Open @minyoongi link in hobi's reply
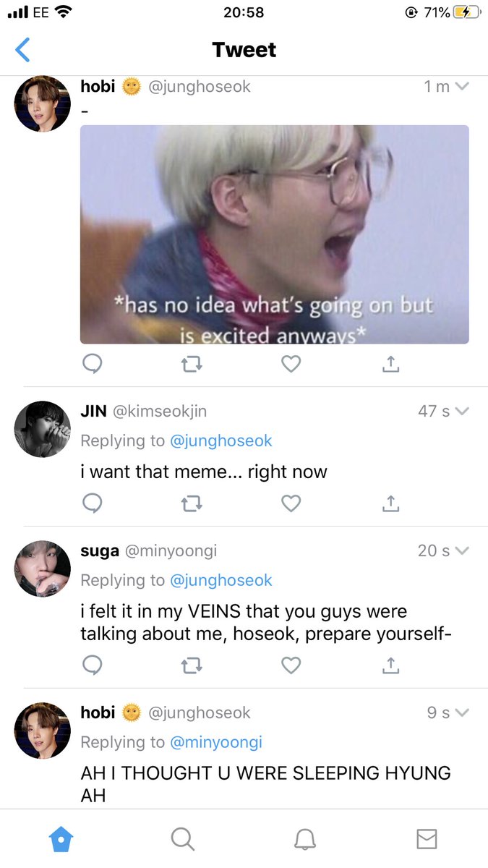Screen dimensions: 488x868 215,742
